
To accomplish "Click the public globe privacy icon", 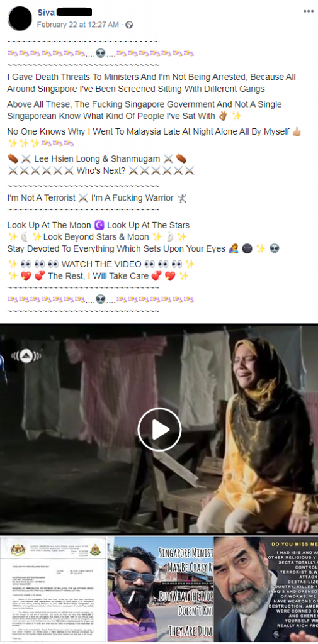I will pyautogui.click(x=129, y=25).
